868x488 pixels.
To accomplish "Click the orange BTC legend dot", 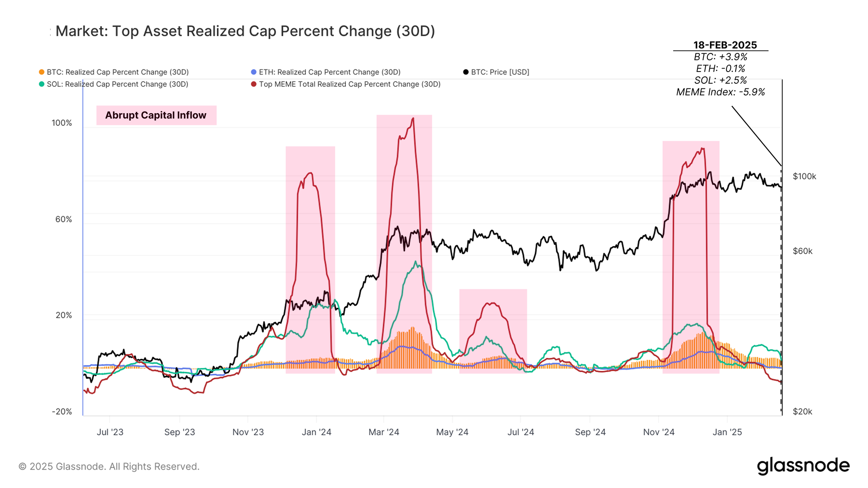I will [x=42, y=72].
